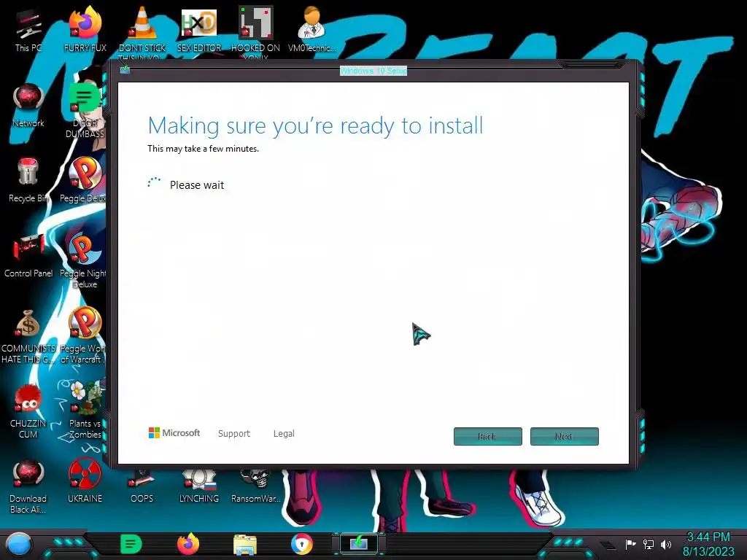The image size is (747, 560).
Task: Click the spinning progress indicator
Action: click(x=154, y=184)
